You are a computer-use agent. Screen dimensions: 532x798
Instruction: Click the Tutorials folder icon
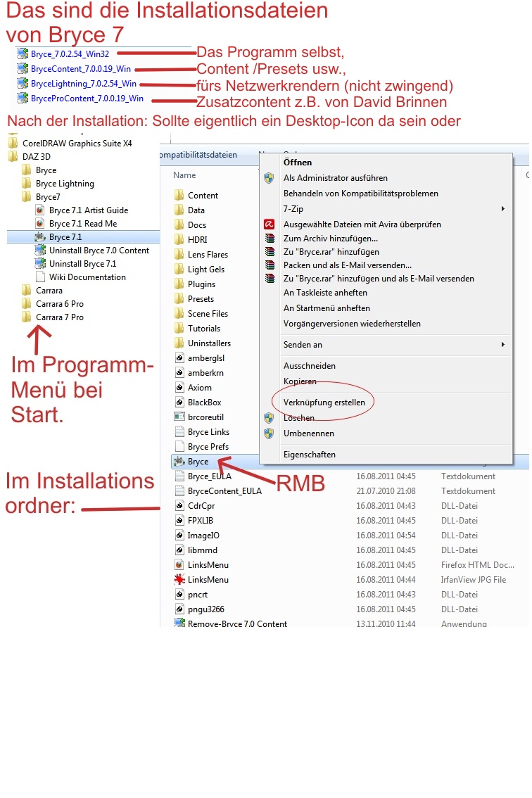click(x=179, y=328)
